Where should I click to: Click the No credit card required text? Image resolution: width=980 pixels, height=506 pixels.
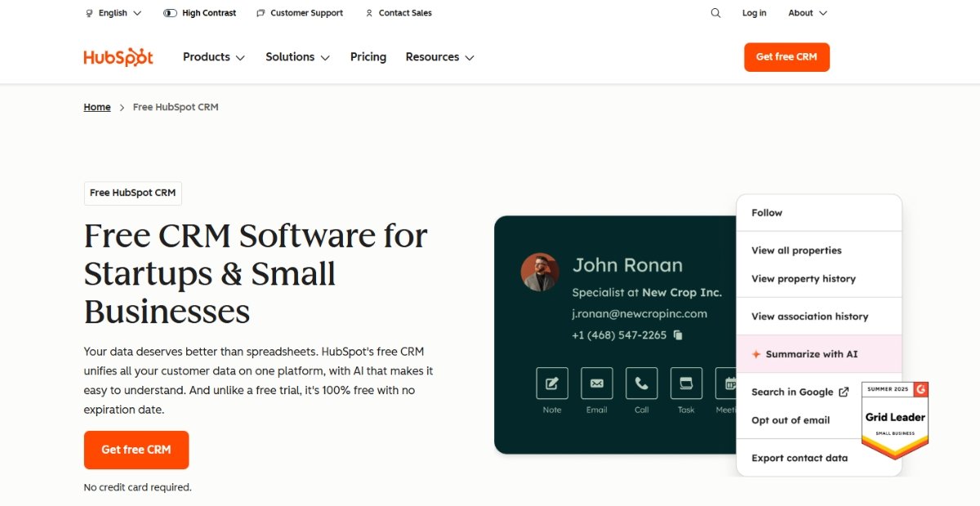click(x=137, y=487)
